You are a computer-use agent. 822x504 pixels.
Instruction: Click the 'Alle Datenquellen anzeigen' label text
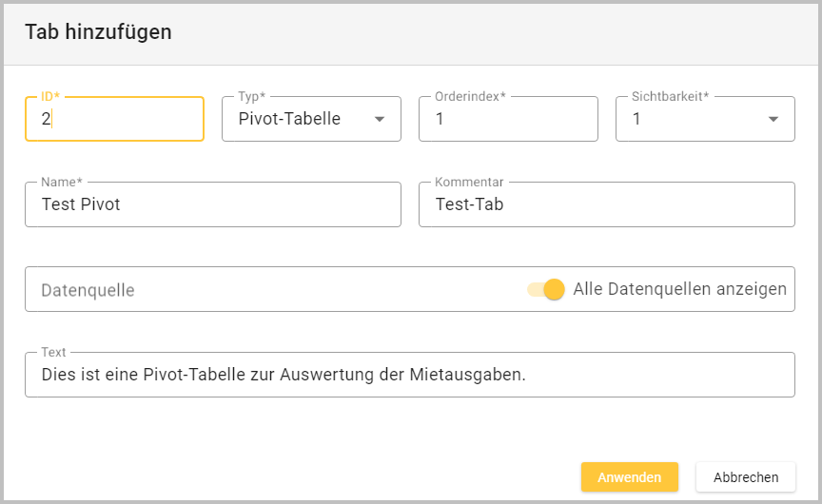(679, 289)
